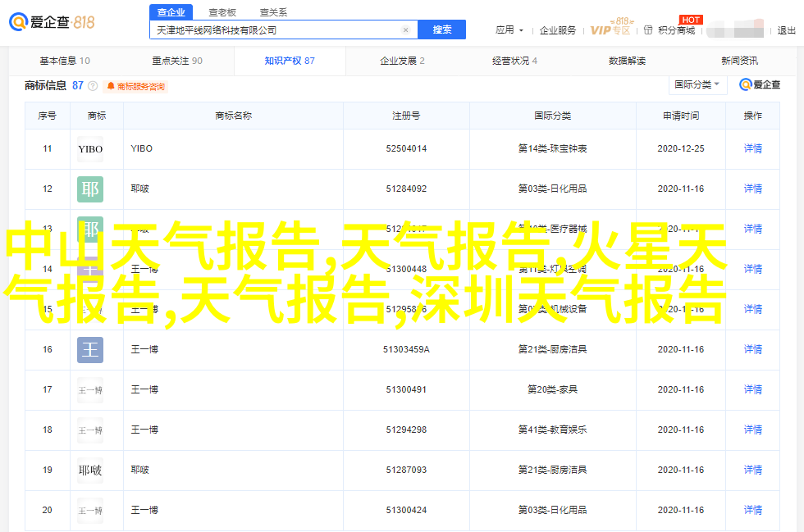
Task: Open the 积分商城 gift icon
Action: click(648, 30)
